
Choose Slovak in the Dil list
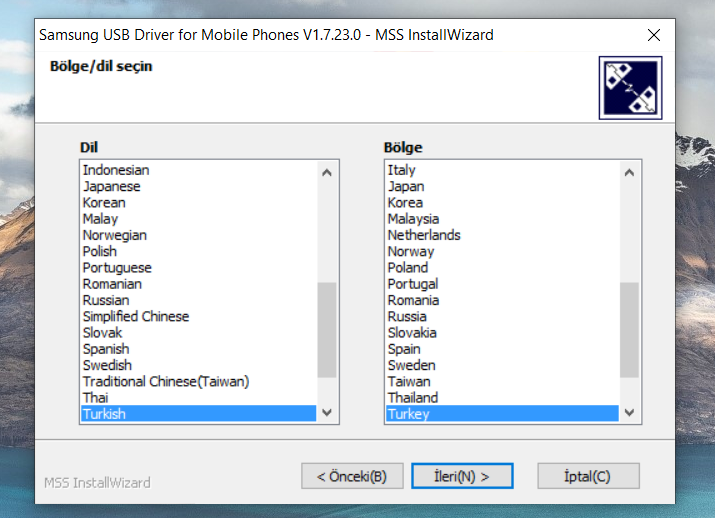pos(199,333)
